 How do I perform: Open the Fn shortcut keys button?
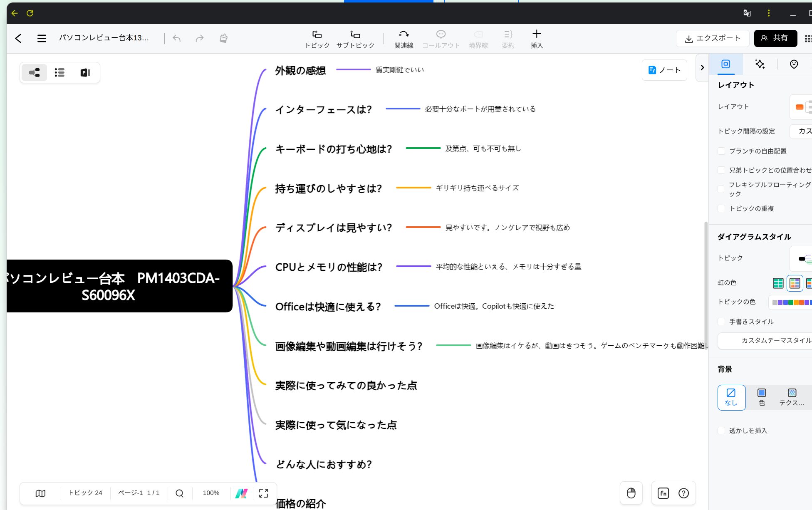pos(663,493)
